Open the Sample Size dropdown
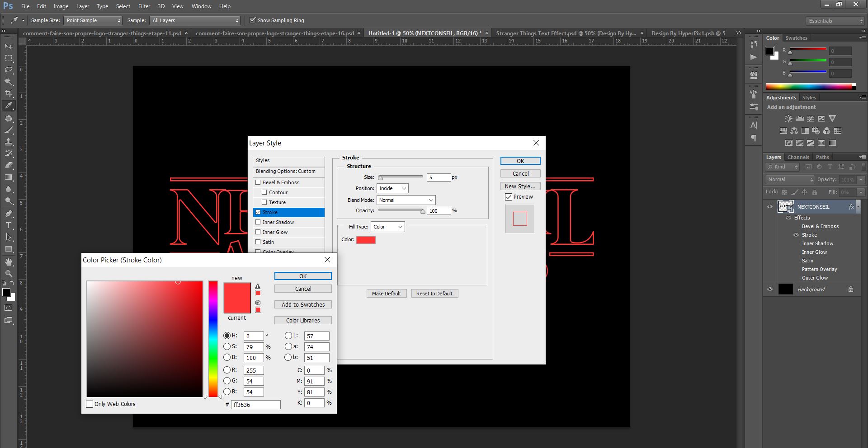Image resolution: width=868 pixels, height=448 pixels. click(x=93, y=20)
